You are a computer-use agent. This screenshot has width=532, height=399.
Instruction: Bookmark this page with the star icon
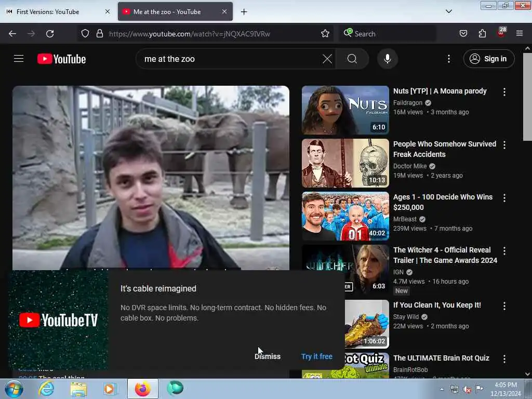325,33
